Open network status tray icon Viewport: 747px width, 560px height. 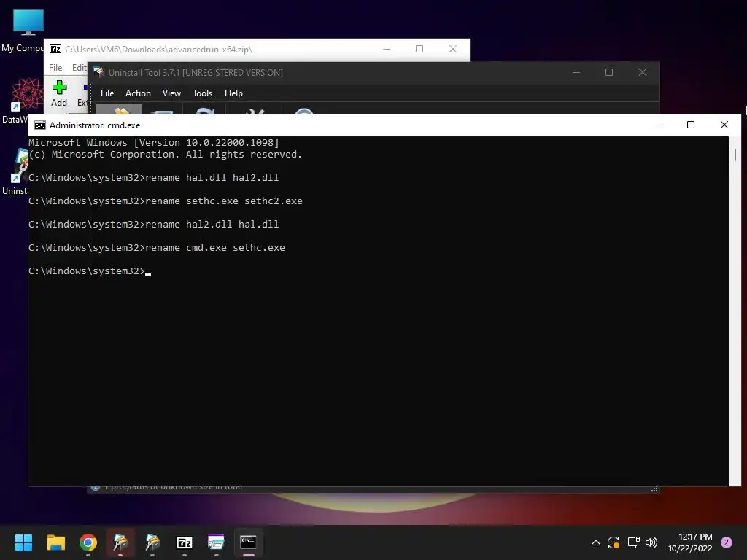point(633,542)
